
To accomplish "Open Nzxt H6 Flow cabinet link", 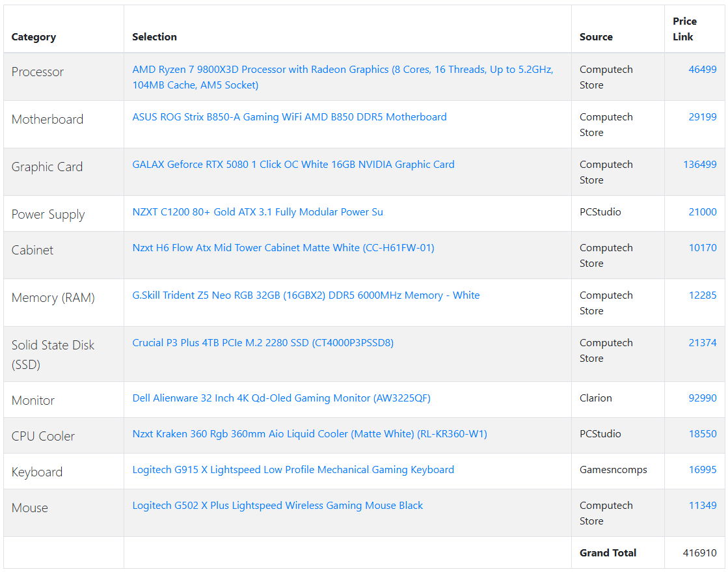I will coord(283,247).
